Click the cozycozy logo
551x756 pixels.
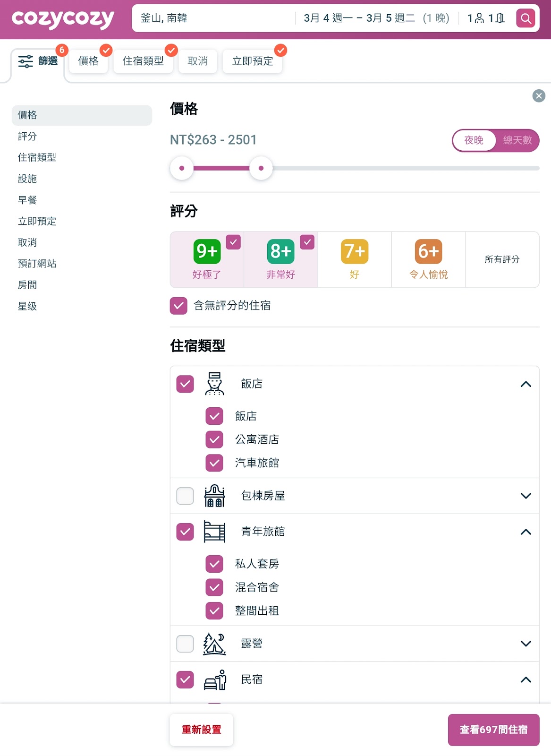pyautogui.click(x=63, y=19)
